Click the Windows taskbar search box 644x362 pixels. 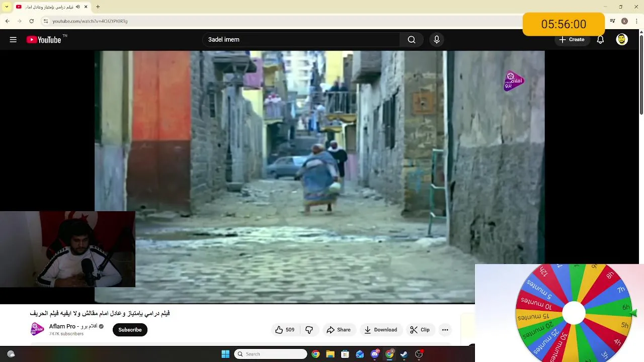click(271, 354)
